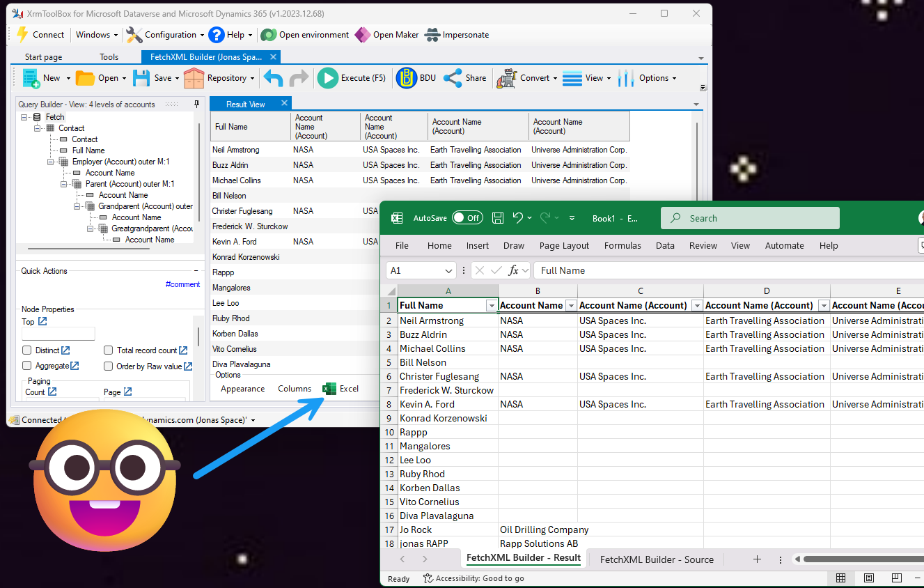Enable the Aggregate checkbox

(x=27, y=366)
